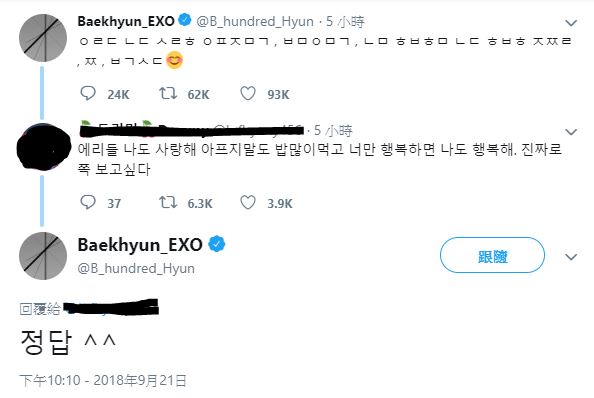
Task: Click verified badge in the top tweet header
Action: (185, 20)
